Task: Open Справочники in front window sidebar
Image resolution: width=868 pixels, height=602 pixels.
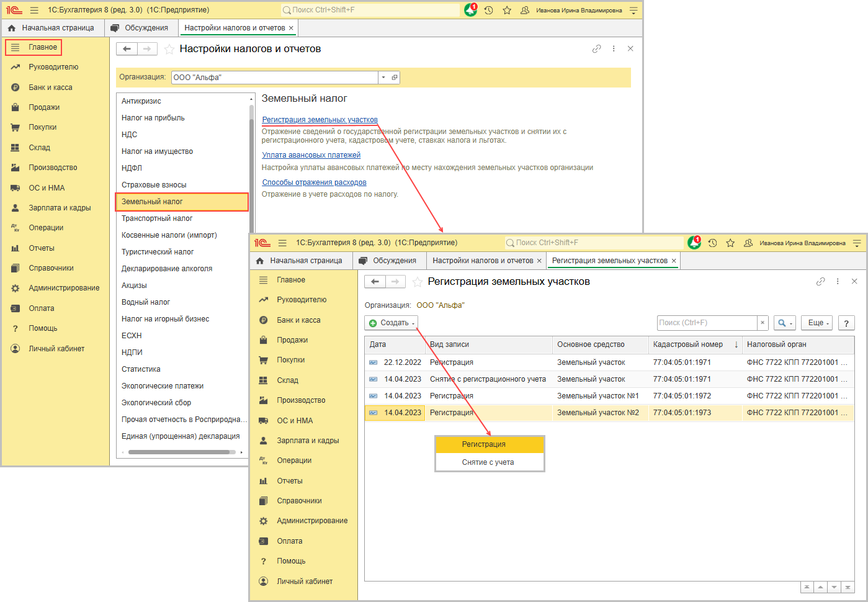Action: pos(299,501)
